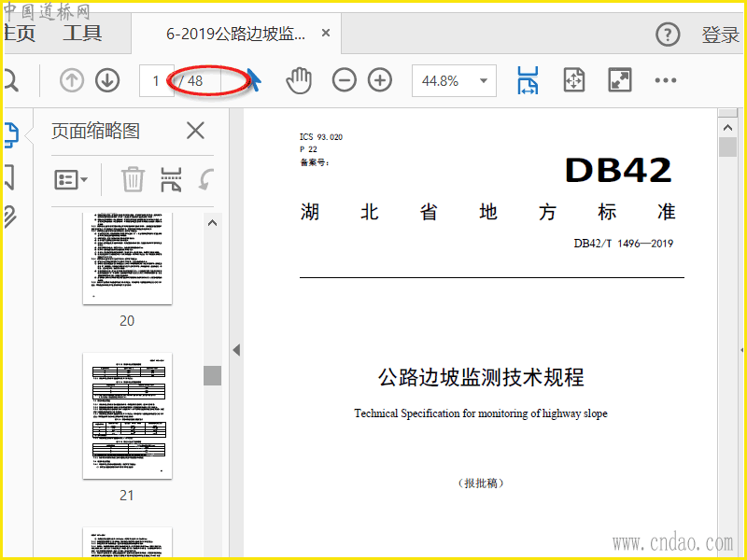This screenshot has height=560, width=747.
Task: Zoom out with the minus button
Action: [344, 80]
